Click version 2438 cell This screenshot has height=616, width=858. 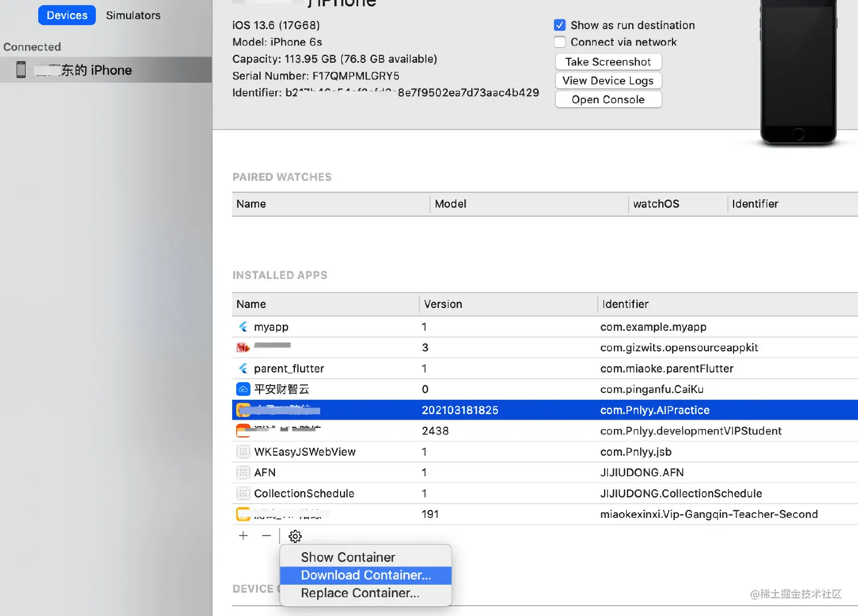pos(435,431)
